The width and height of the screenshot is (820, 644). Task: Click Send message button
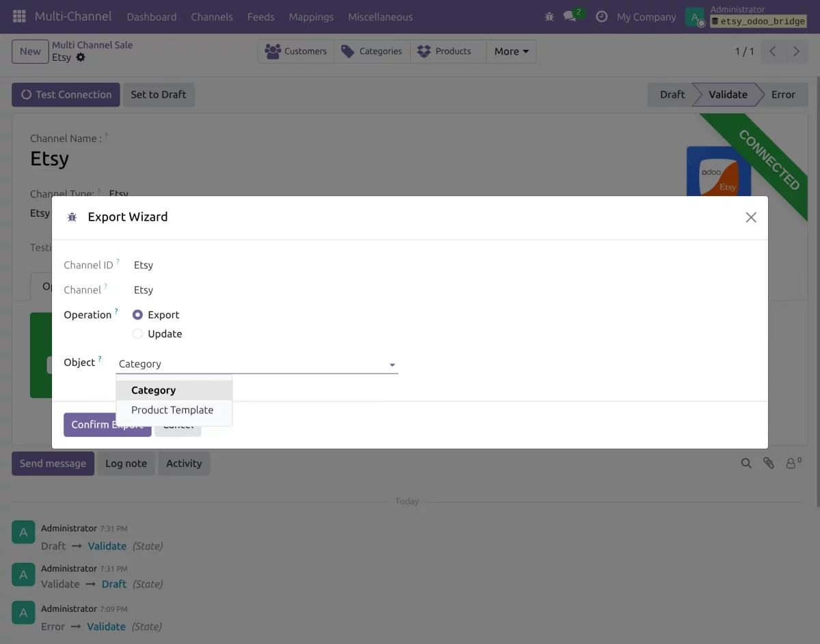[x=53, y=463]
